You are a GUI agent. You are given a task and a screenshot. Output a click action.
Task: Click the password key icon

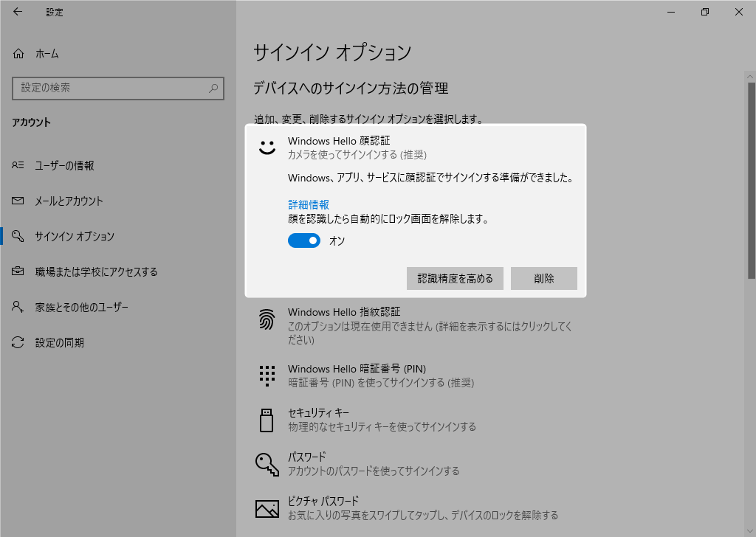click(267, 464)
